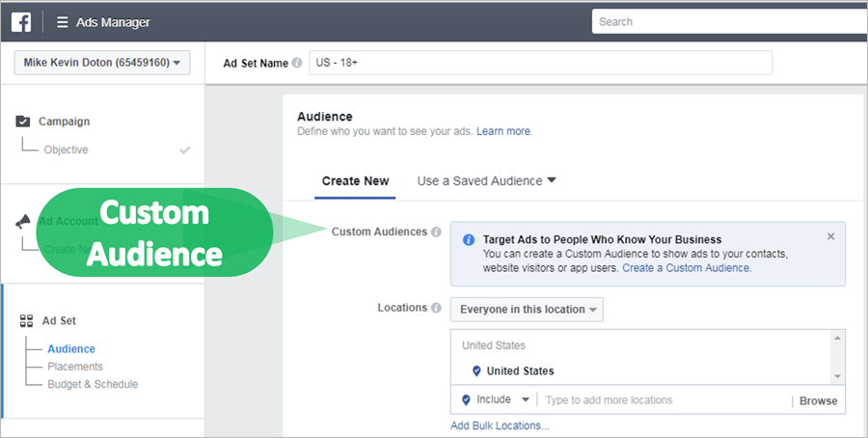
Task: Click the United States location pin icon
Action: click(476, 371)
